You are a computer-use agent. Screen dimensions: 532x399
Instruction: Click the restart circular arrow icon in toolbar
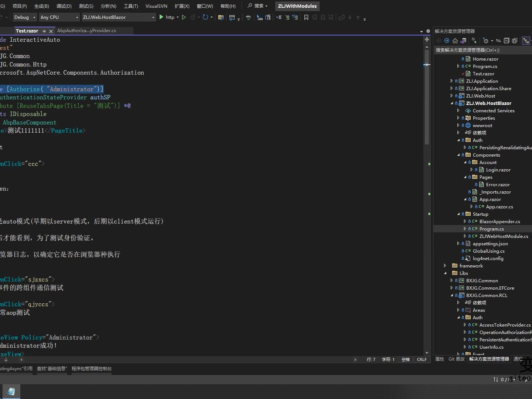(205, 17)
